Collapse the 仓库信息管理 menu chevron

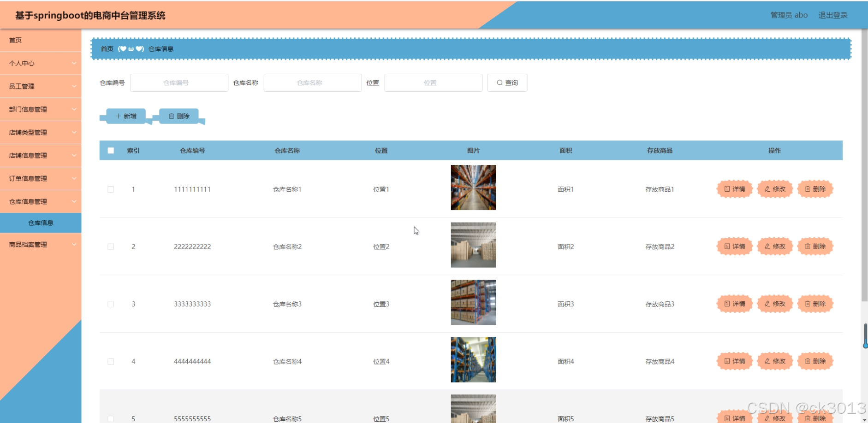click(74, 201)
